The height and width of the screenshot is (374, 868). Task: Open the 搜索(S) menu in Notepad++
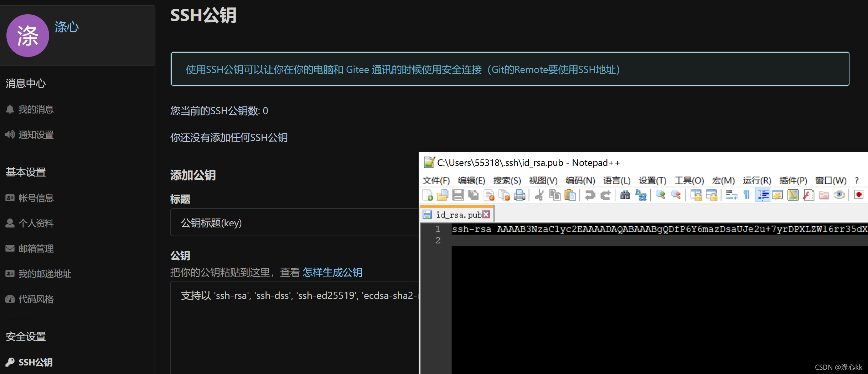(507, 180)
